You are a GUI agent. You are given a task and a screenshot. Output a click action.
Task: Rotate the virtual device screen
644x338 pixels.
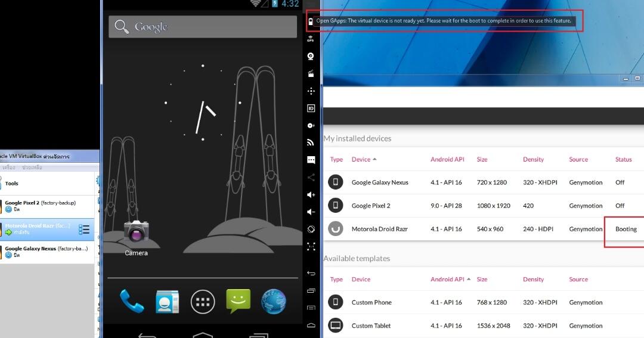click(x=311, y=229)
